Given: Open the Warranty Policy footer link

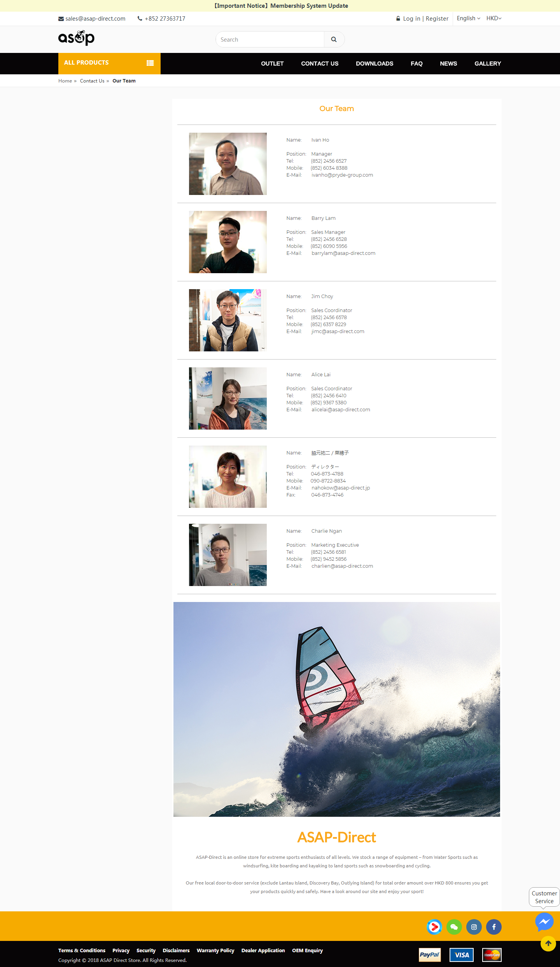Looking at the screenshot, I should pyautogui.click(x=215, y=950).
